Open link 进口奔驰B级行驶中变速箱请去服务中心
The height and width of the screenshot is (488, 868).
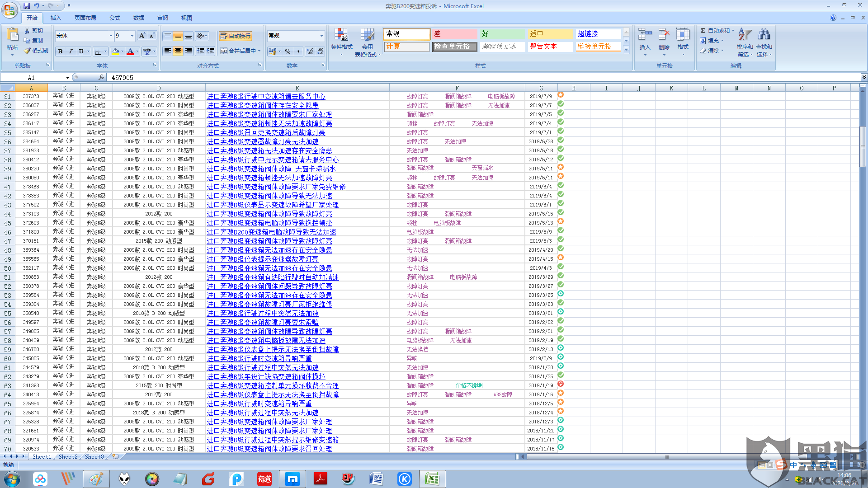pos(266,96)
